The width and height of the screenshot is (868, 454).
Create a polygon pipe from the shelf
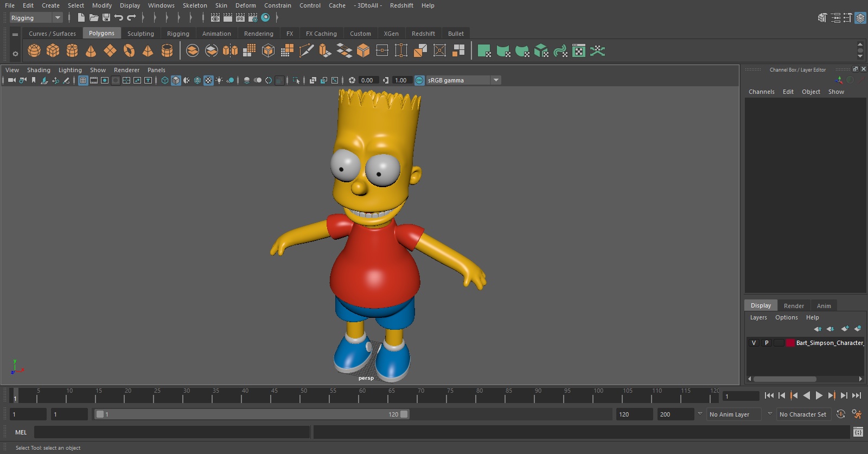tap(167, 51)
